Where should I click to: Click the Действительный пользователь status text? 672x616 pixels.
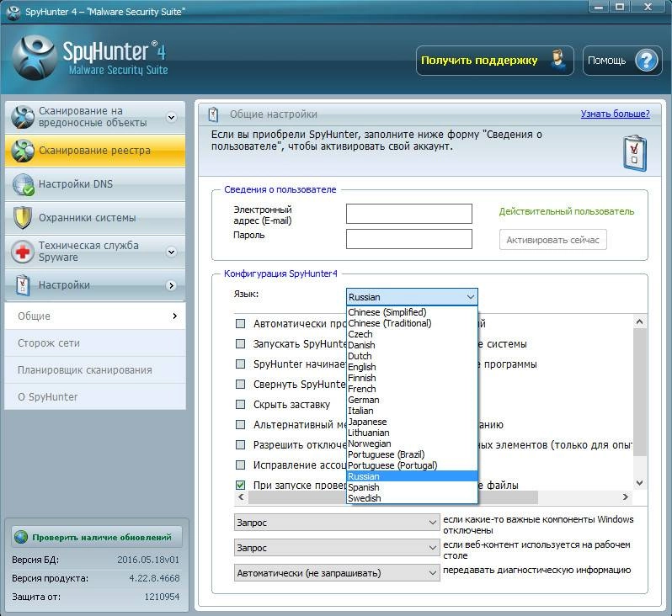(x=566, y=211)
